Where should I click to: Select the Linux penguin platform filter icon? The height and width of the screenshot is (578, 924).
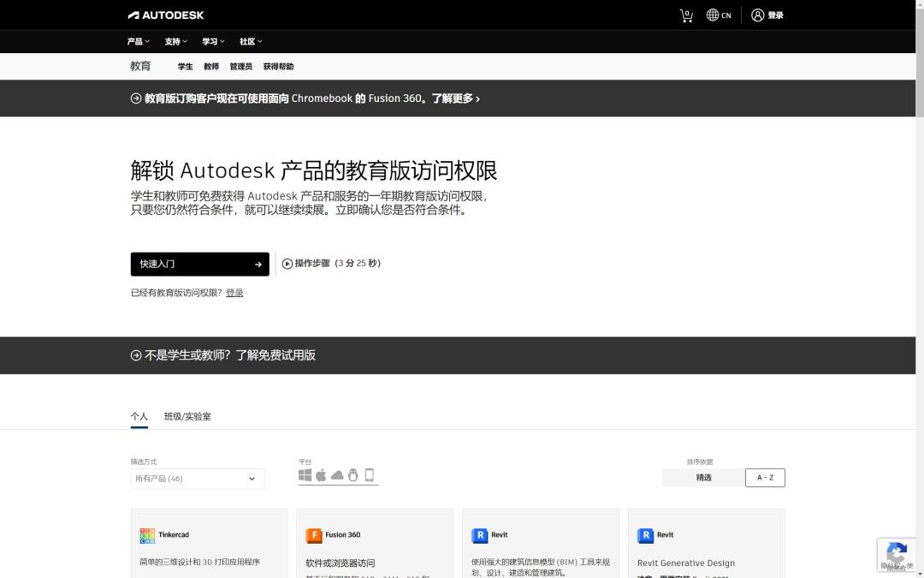point(352,474)
